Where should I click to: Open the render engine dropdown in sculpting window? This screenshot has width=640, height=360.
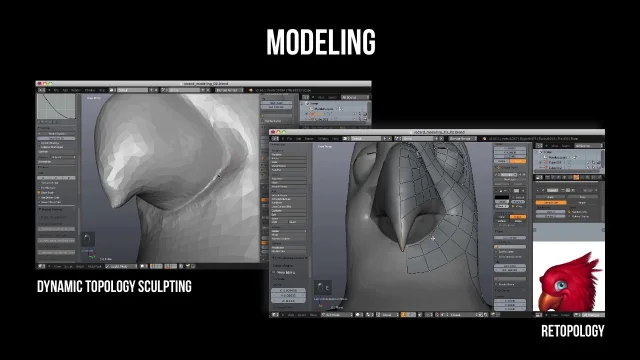click(x=229, y=90)
